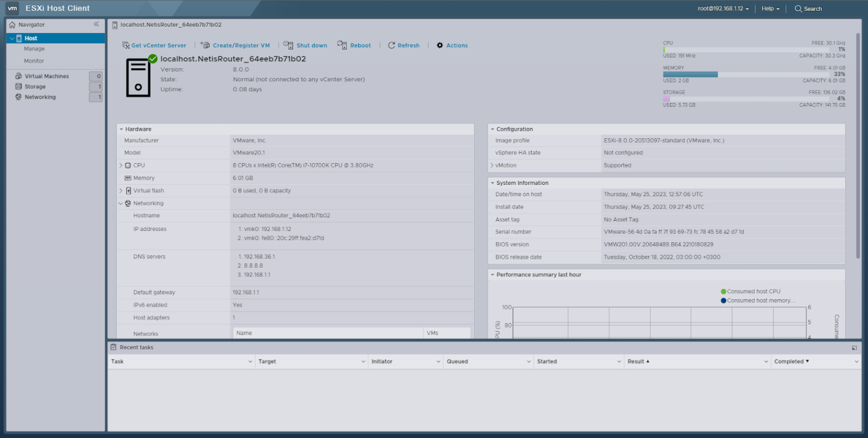Click the Create/Register VM icon
Image resolution: width=868 pixels, height=438 pixels.
(205, 45)
